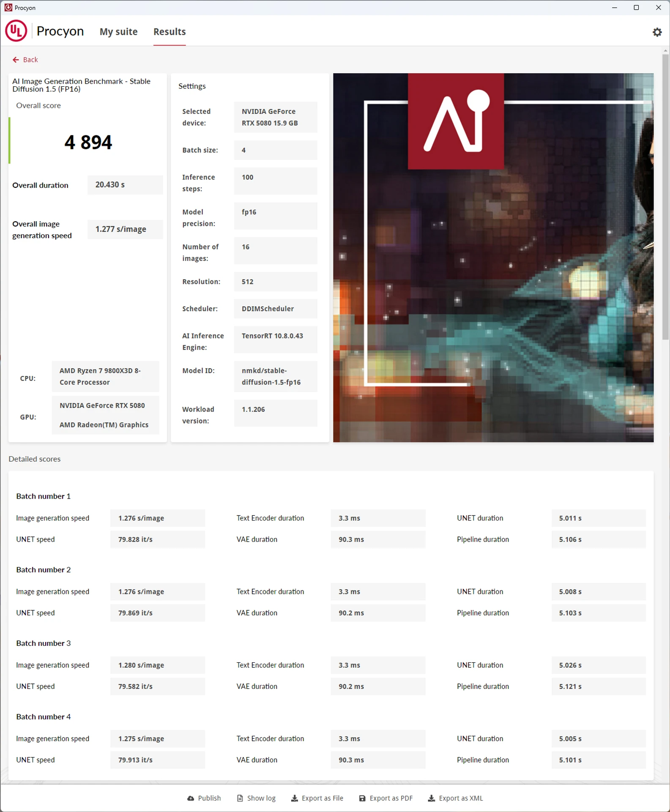Click the UL Procyon logo
The height and width of the screenshot is (812, 670).
click(16, 31)
